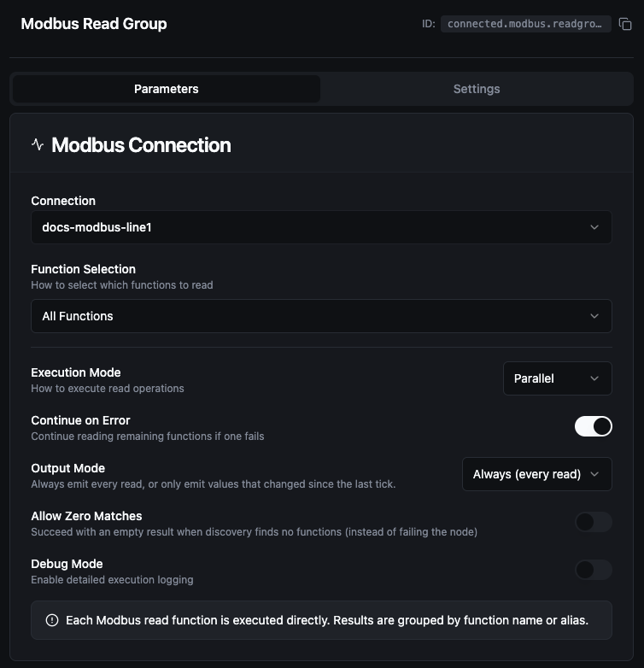Click text 'How to select which functions to read'
Image resolution: width=644 pixels, height=668 pixels.
click(x=122, y=285)
